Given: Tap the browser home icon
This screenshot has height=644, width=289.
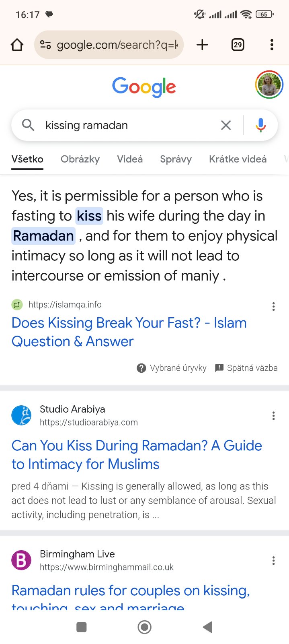Looking at the screenshot, I should click(17, 45).
